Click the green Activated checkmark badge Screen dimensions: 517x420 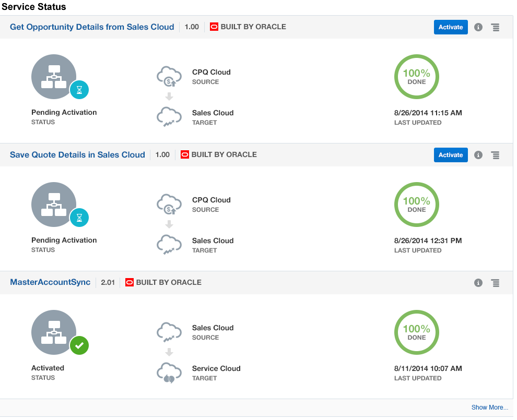[79, 345]
